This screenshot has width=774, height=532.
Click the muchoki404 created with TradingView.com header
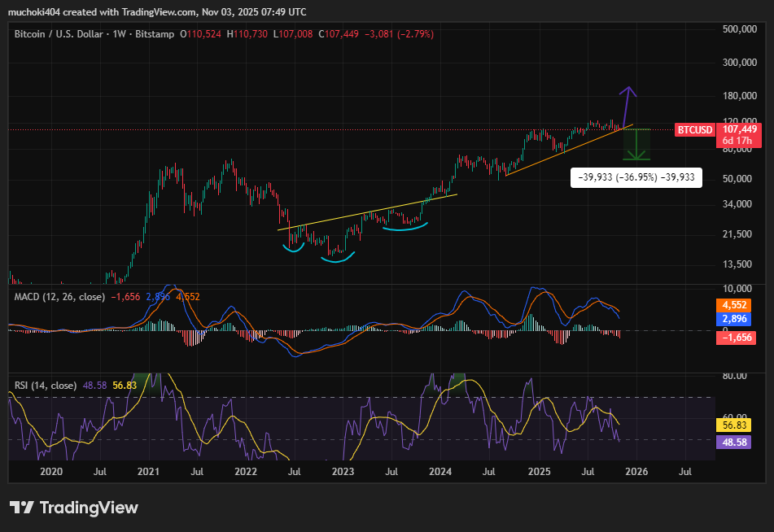[157, 12]
